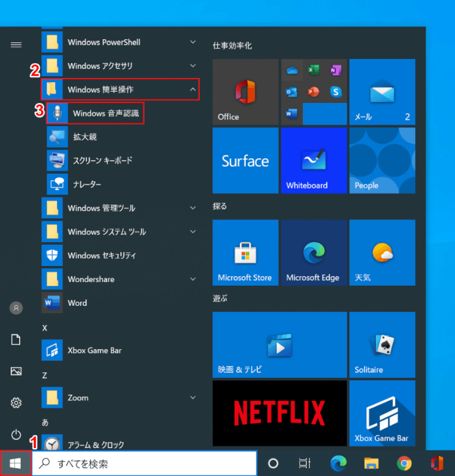Expand Windows アクセサリ folder
Screen dimensions: 455x476
click(x=120, y=66)
